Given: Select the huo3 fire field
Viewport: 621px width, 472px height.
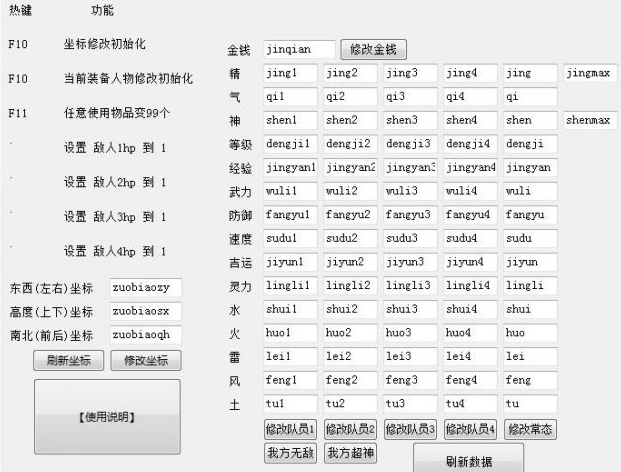Looking at the screenshot, I should (x=410, y=333).
